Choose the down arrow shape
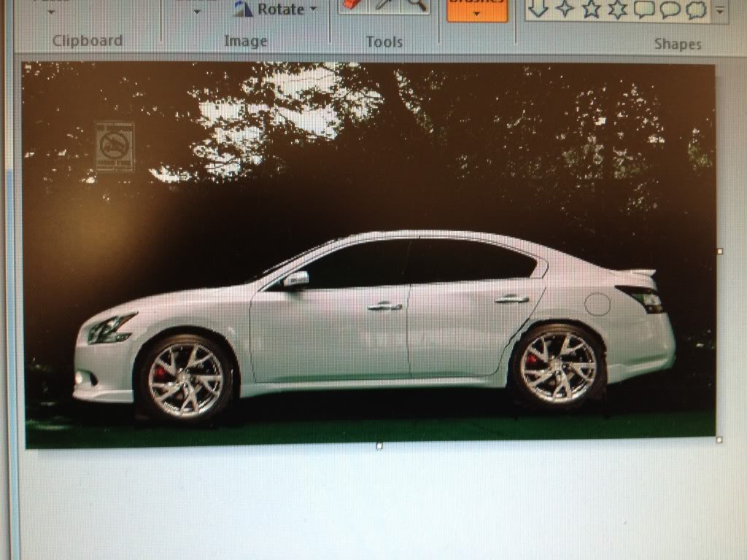Image resolution: width=747 pixels, height=560 pixels. [538, 9]
